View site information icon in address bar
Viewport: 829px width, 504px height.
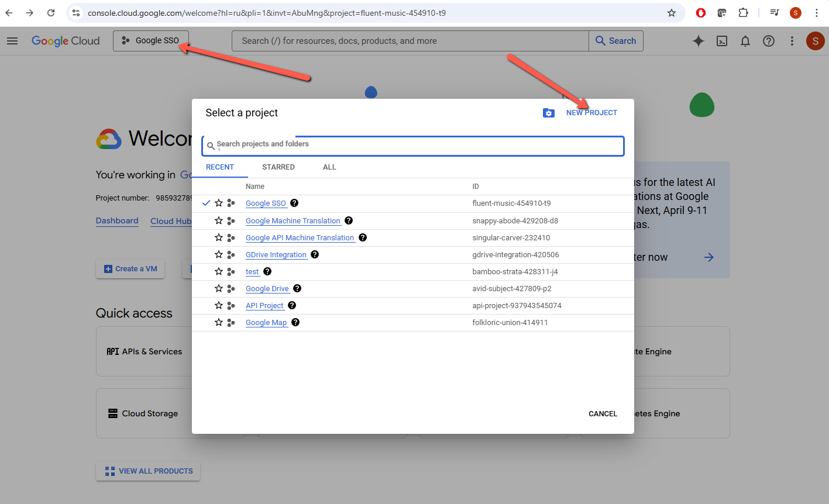coord(76,13)
